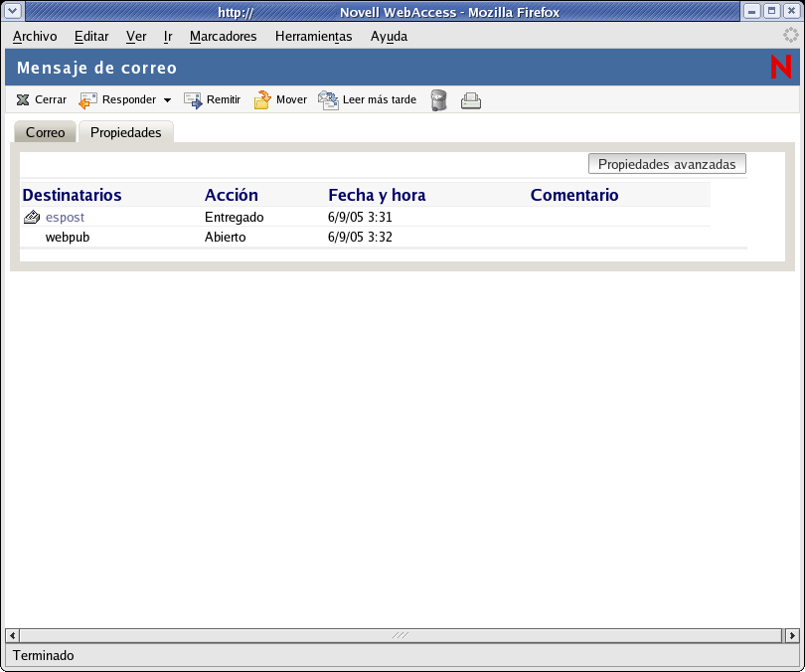Click the Comentario column header
This screenshot has height=672, width=805.
(x=574, y=195)
